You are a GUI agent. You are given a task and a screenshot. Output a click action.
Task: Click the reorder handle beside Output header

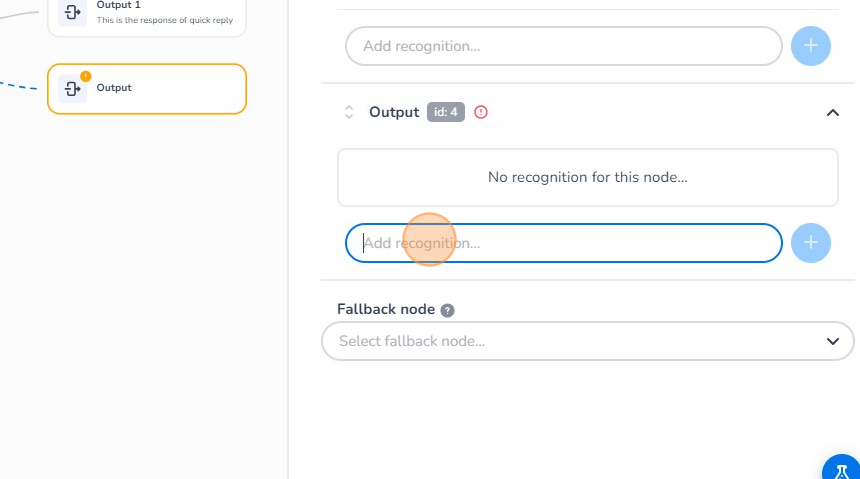point(349,112)
